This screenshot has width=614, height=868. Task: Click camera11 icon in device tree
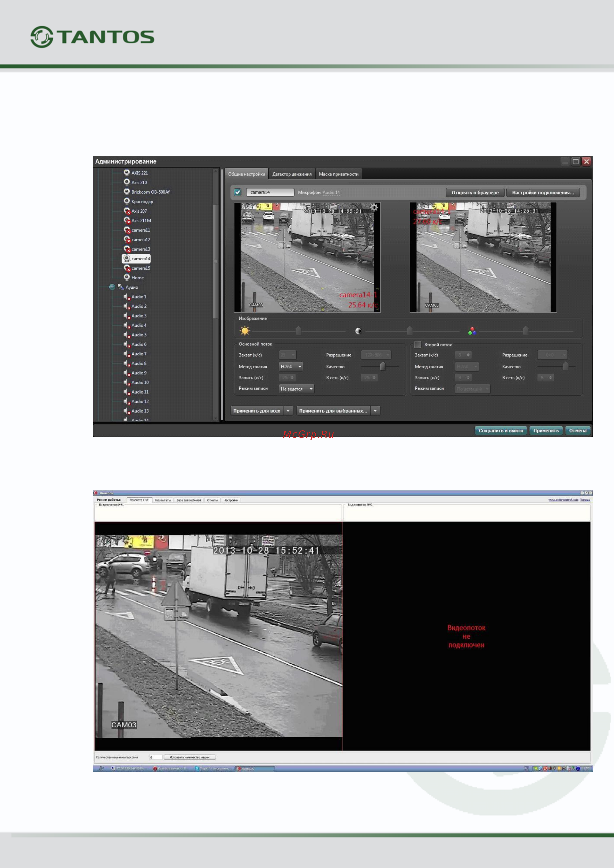click(x=127, y=229)
